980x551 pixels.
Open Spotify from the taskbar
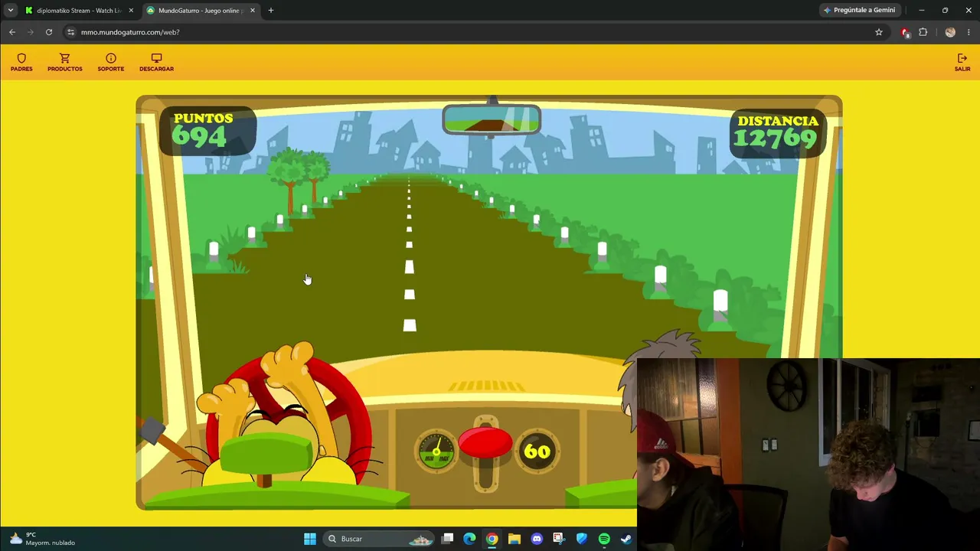click(x=604, y=539)
